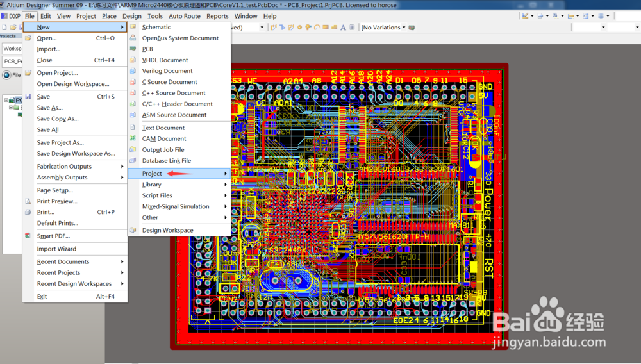Screen dimensions: 641x364
Task: Select the place via icon
Action: [308, 28]
